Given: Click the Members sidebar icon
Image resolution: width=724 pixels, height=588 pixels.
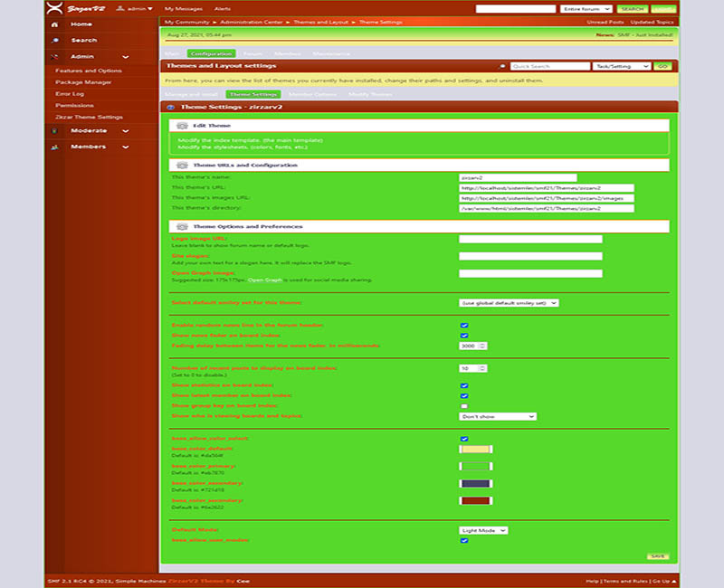Looking at the screenshot, I should [55, 147].
